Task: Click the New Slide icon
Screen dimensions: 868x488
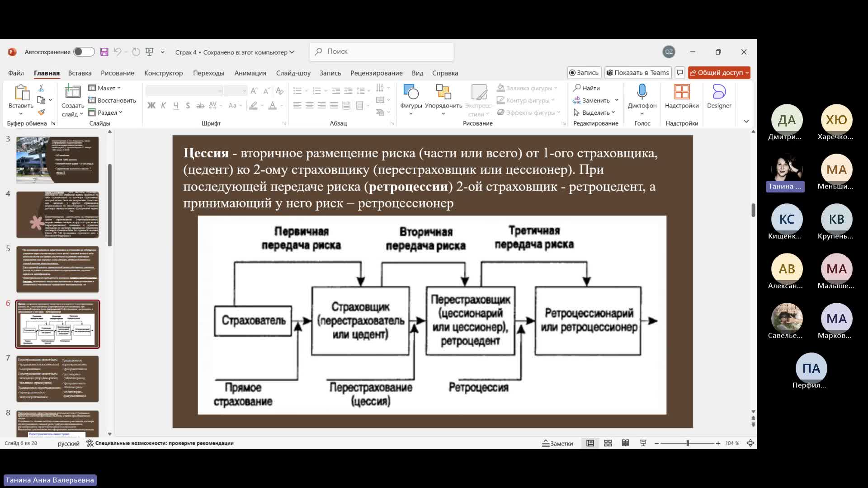Action: tap(72, 92)
